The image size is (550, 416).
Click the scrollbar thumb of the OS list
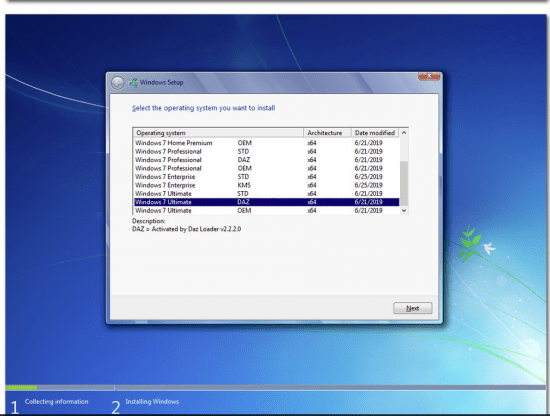pos(404,183)
